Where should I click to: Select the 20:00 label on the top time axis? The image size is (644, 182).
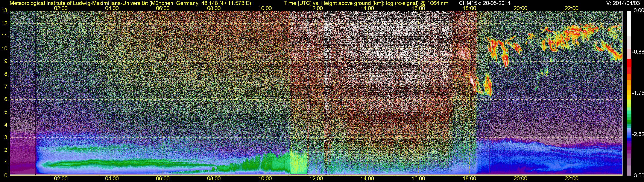coord(520,8)
